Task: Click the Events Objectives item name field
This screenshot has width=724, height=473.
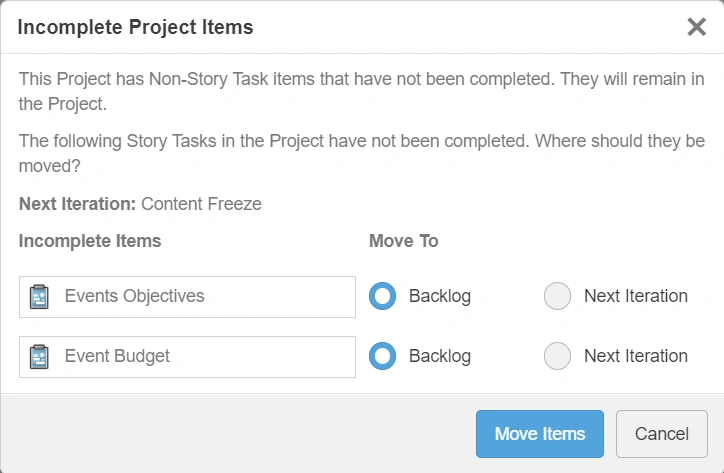Action: [200, 297]
